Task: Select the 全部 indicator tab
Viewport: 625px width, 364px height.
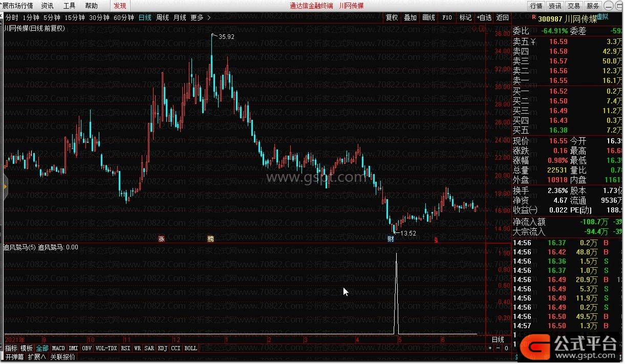Action: click(42, 348)
